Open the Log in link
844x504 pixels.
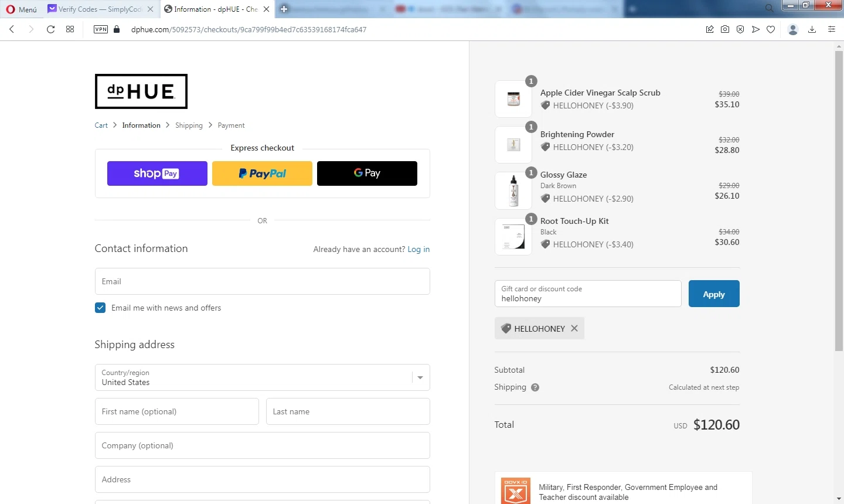pos(418,249)
